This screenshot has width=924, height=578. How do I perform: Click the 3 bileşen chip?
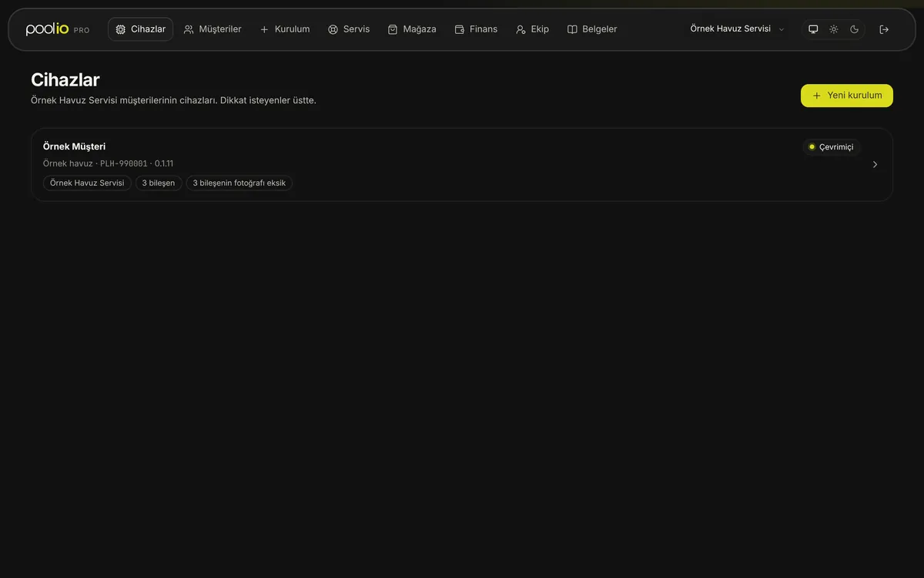(x=159, y=183)
